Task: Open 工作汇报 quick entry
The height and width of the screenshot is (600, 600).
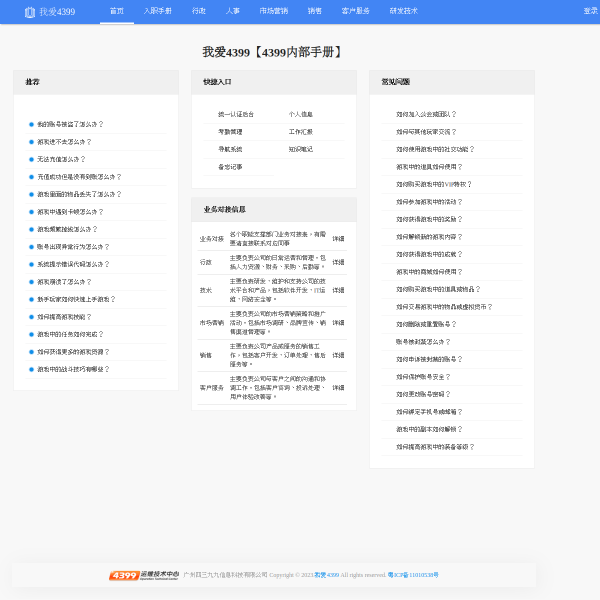Action: coord(300,132)
